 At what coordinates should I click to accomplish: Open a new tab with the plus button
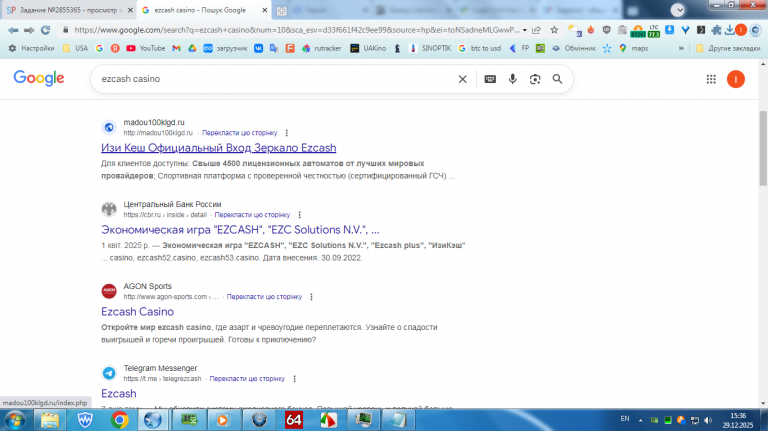tap(282, 10)
